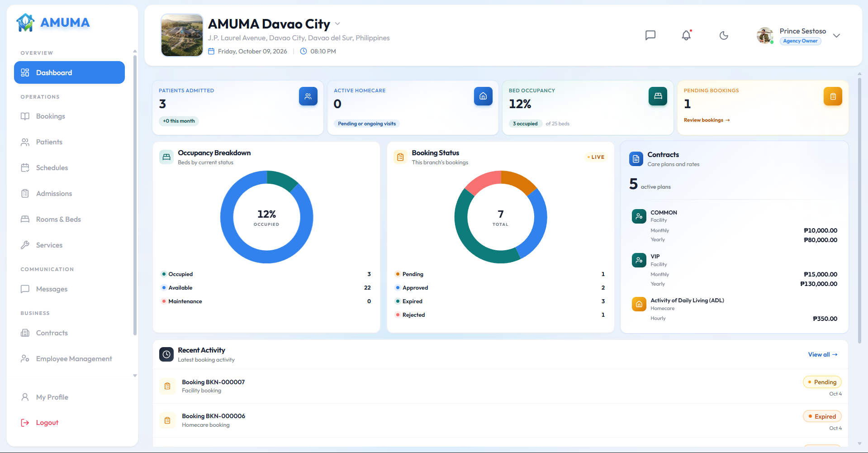Select the COMMON facility plan icon
This screenshot has height=453, width=868.
click(x=639, y=216)
